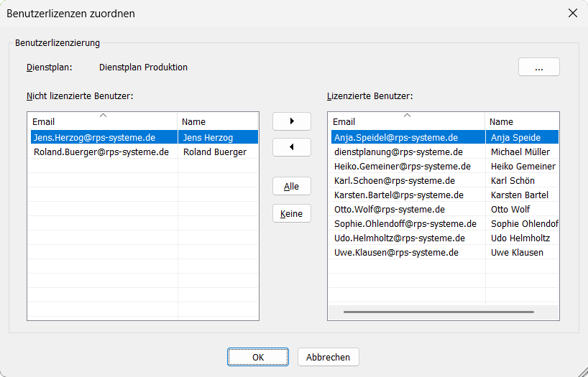Click the name cell Heiko Gemeiner
588x377 pixels.
point(522,166)
